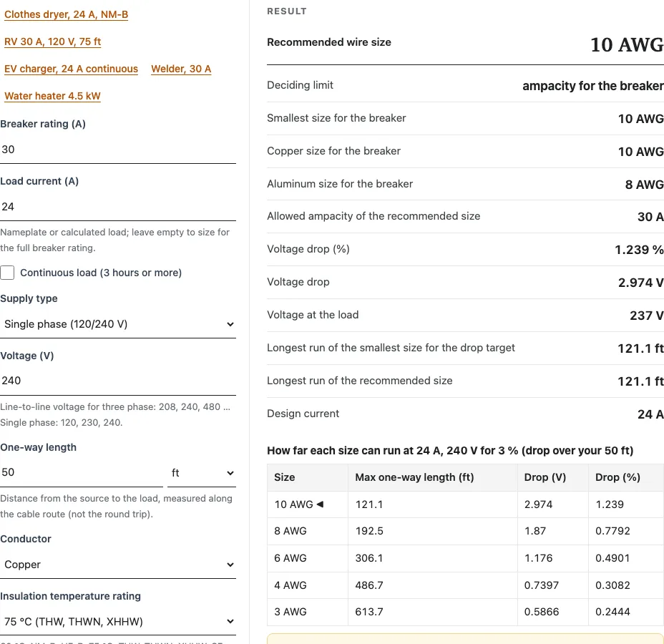Screen dimensions: 664x644
Task: Load the RV 30 A, 120 V, 75 ft preset
Action: pos(52,42)
